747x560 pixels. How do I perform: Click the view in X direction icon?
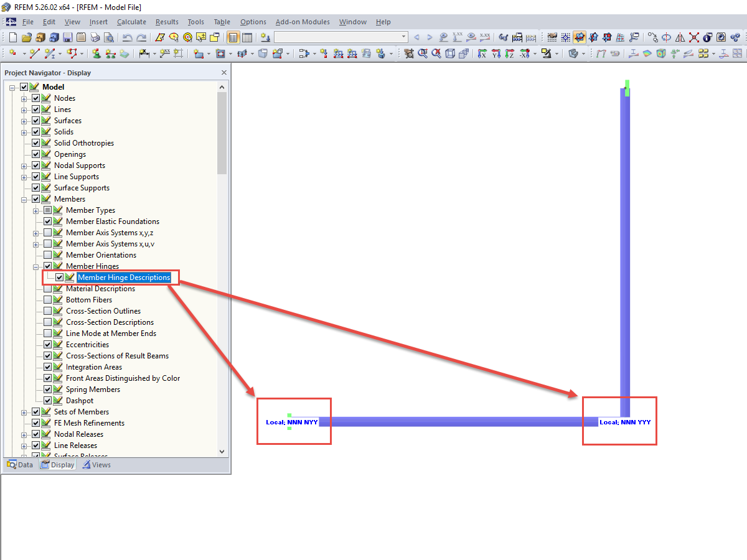(x=482, y=54)
